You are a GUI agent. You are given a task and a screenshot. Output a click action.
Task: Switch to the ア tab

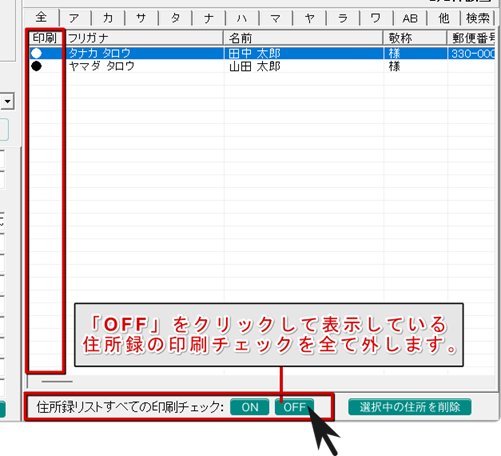pyautogui.click(x=75, y=18)
